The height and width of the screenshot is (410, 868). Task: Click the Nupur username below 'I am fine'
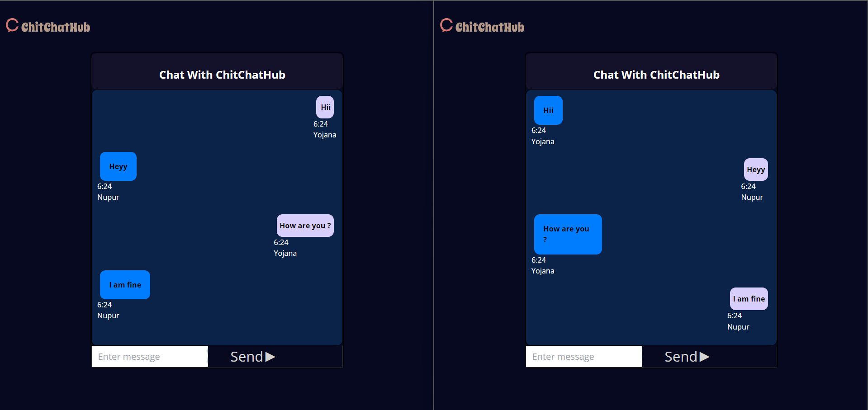(x=108, y=316)
